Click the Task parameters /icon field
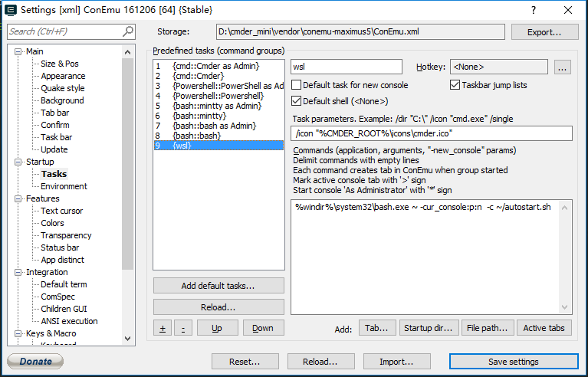This screenshot has height=377, width=588. tap(432, 133)
